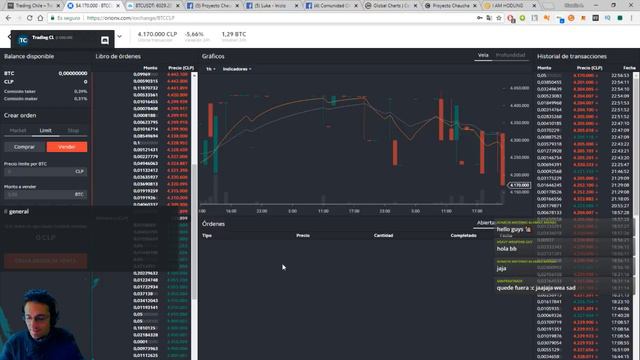The image size is (640, 360).
Task: Expand the Trading CL market selector chevron
Action: point(119,36)
